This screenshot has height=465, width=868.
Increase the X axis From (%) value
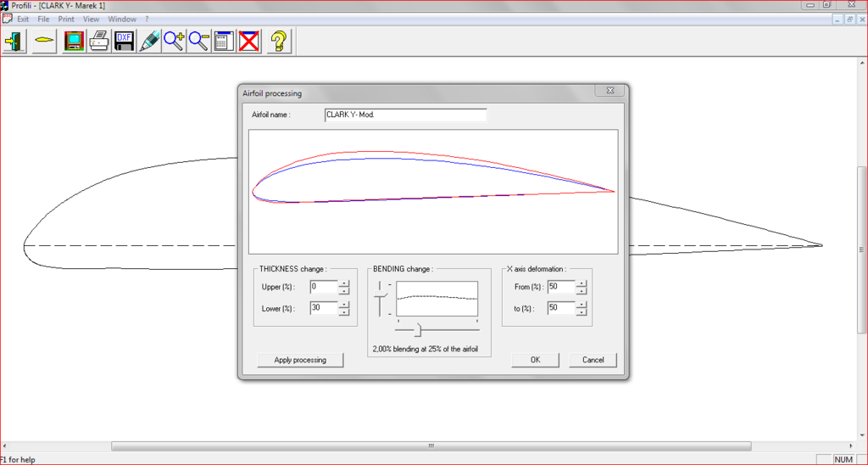[x=581, y=283]
